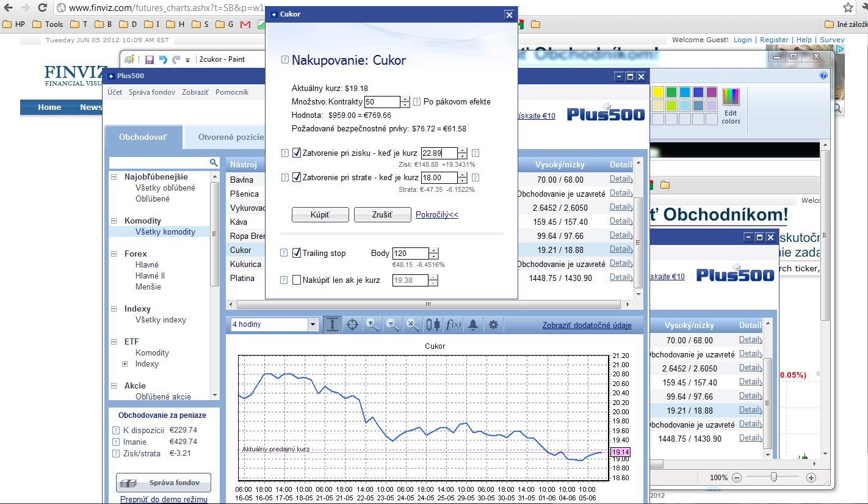Open help for Zisk/strata value

tap(116, 453)
